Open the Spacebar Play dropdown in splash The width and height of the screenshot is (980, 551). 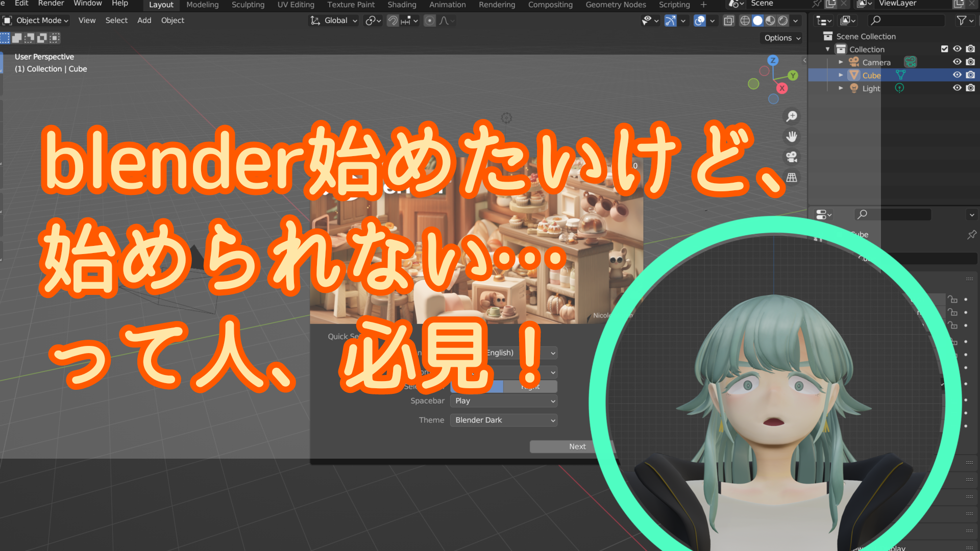point(504,401)
